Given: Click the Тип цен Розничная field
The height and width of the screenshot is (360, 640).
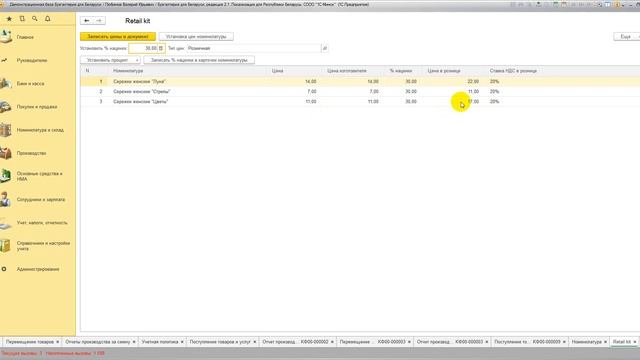Looking at the screenshot, I should pyautogui.click(x=254, y=48).
